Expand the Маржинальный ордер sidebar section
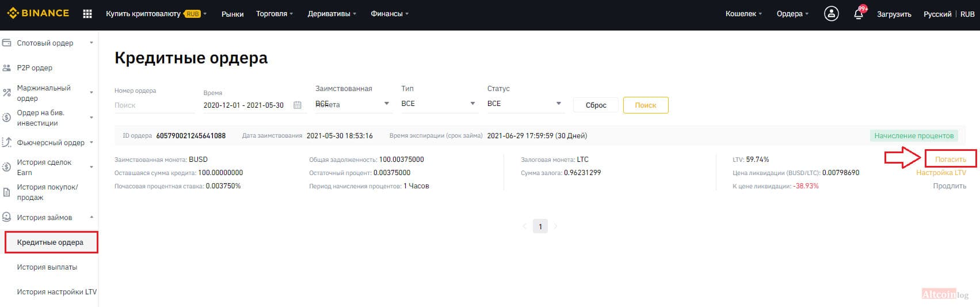 click(49, 93)
